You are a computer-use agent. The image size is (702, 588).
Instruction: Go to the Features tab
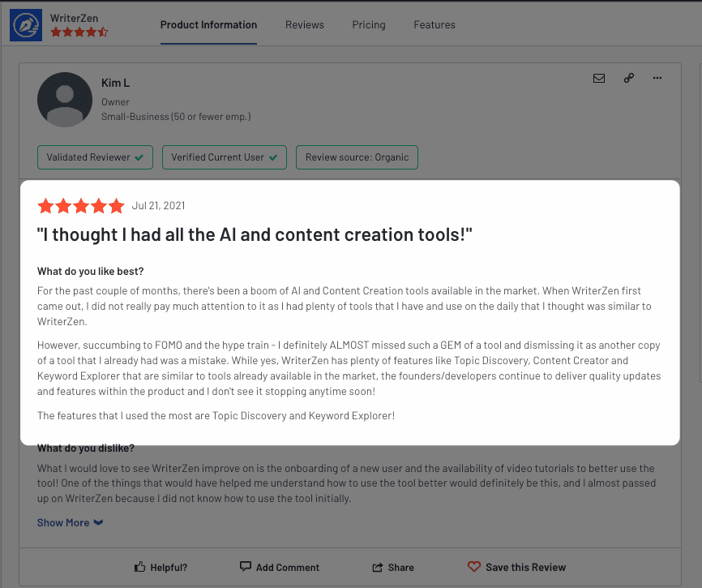click(x=434, y=24)
